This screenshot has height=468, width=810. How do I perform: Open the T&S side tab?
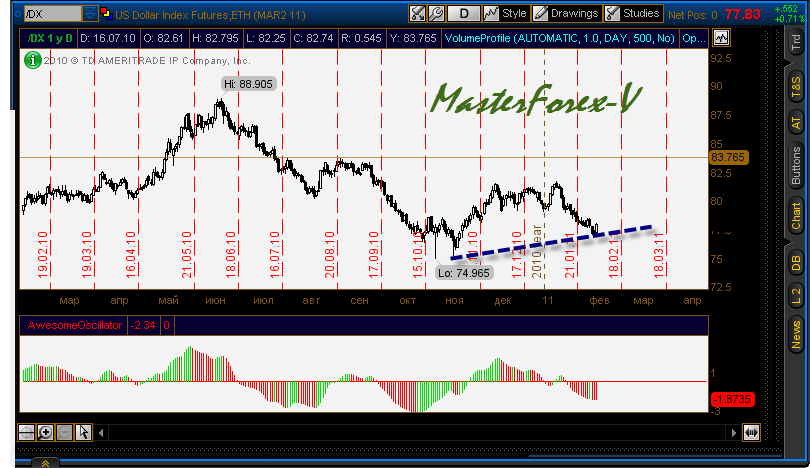796,87
